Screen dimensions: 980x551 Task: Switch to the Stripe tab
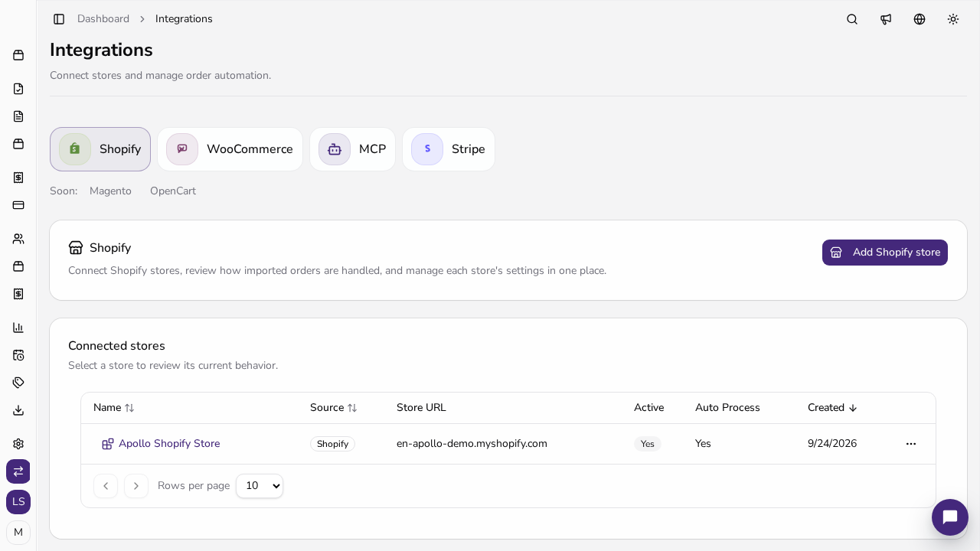point(449,149)
